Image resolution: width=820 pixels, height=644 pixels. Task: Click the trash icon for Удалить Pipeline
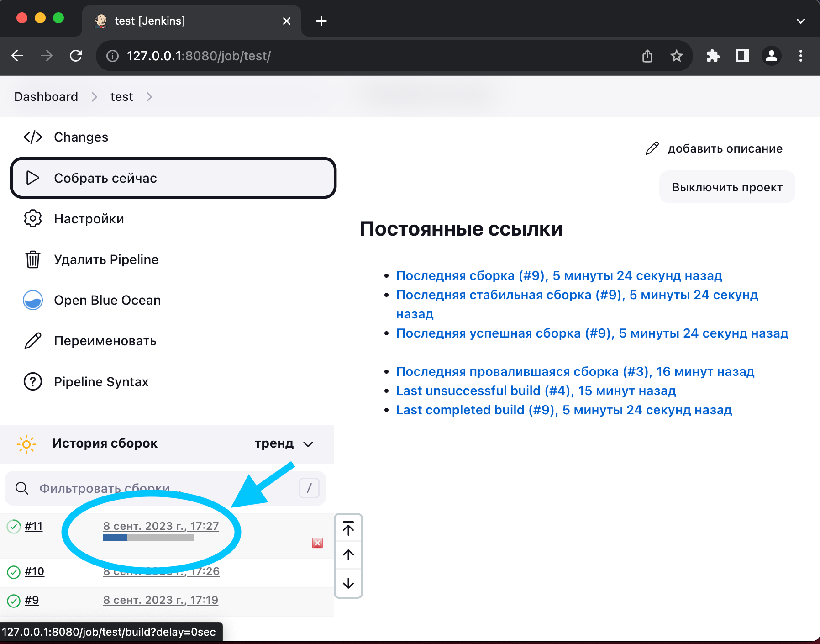pyautogui.click(x=33, y=259)
